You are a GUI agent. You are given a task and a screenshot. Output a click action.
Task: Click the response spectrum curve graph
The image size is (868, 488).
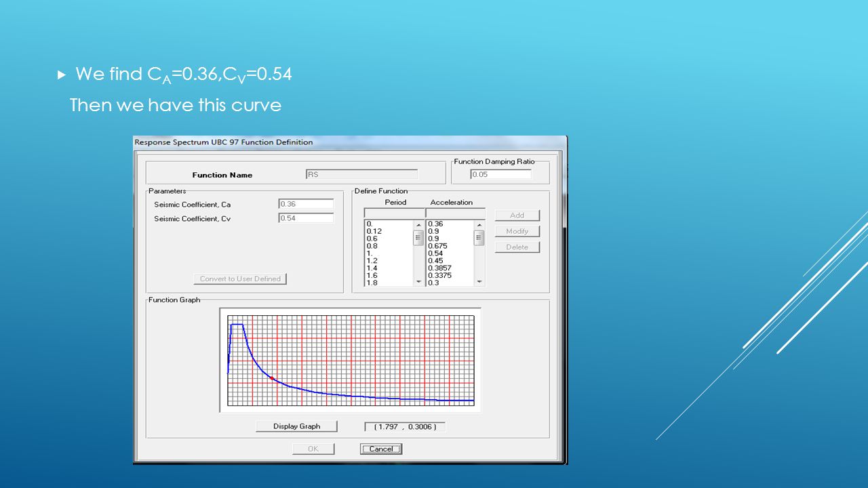pyautogui.click(x=351, y=361)
